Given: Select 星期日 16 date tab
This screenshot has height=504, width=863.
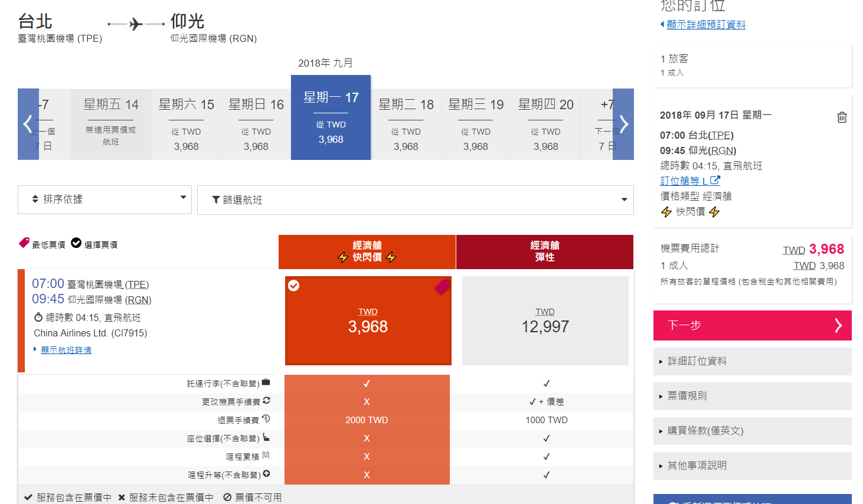Looking at the screenshot, I should 256,125.
